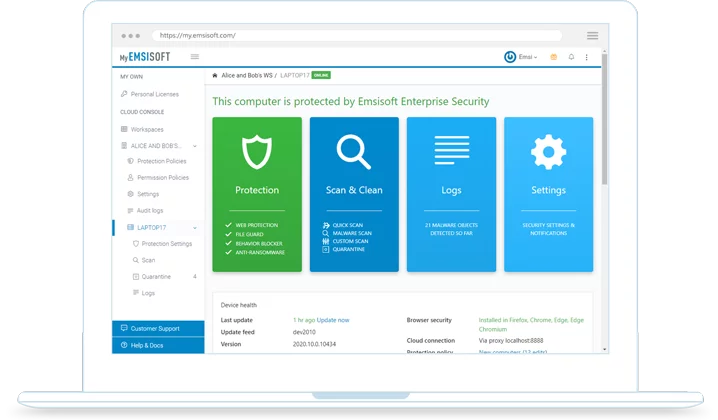Viewport: 718px width, 420px height.
Task: Click the Workspaces grid icon
Action: point(124,129)
